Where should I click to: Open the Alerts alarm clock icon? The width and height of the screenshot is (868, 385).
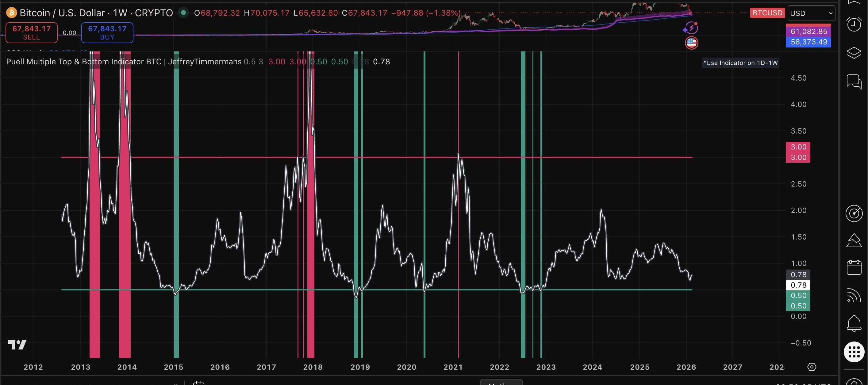[x=854, y=24]
